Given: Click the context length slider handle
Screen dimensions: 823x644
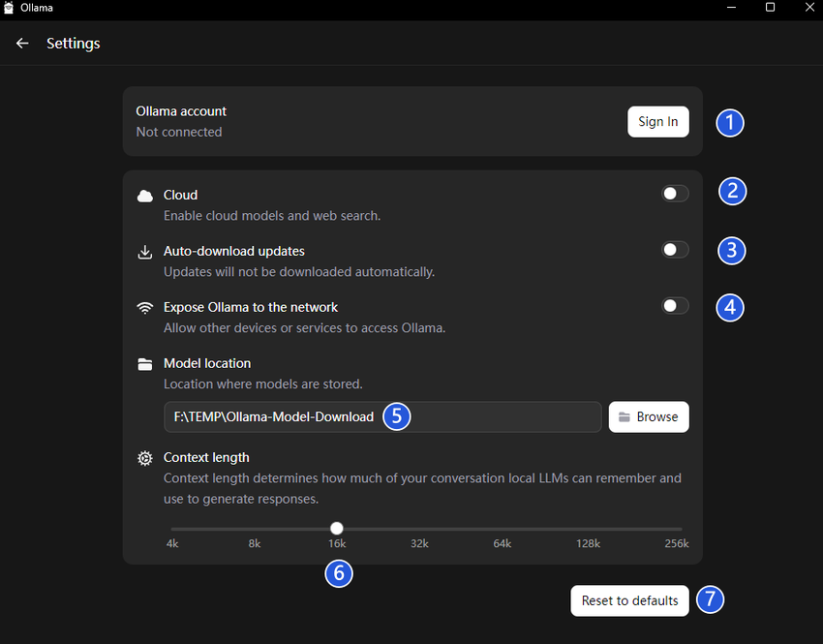Looking at the screenshot, I should click(336, 529).
